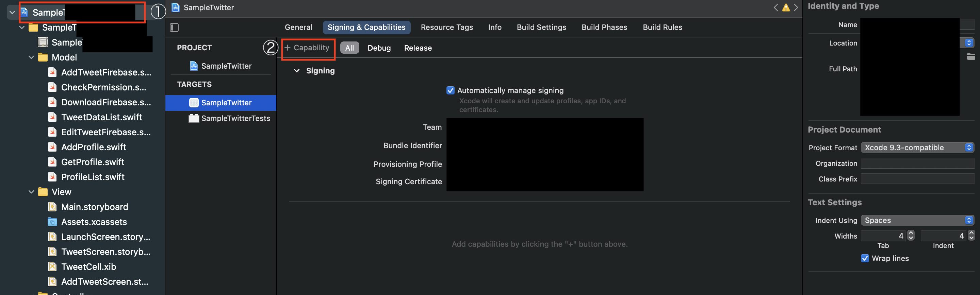The image size is (980, 295).
Task: Click the folder icon beside Location
Action: tap(970, 57)
